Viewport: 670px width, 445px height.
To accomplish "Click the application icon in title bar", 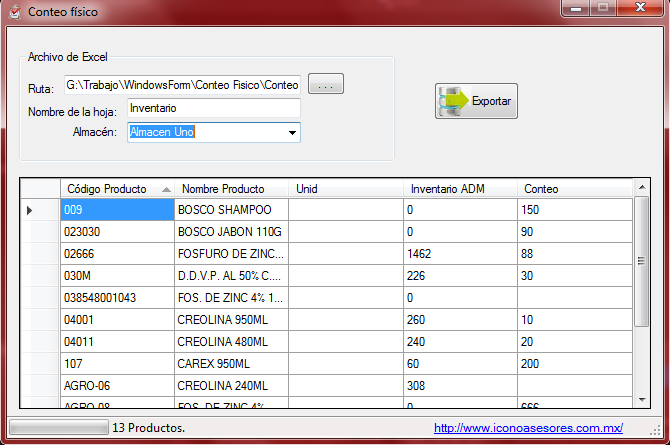I will (14, 12).
